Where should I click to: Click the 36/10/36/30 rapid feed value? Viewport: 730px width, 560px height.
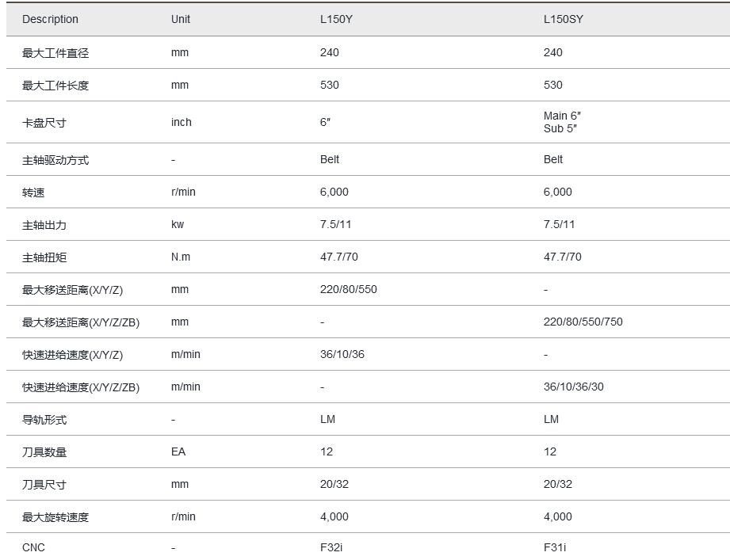[574, 387]
